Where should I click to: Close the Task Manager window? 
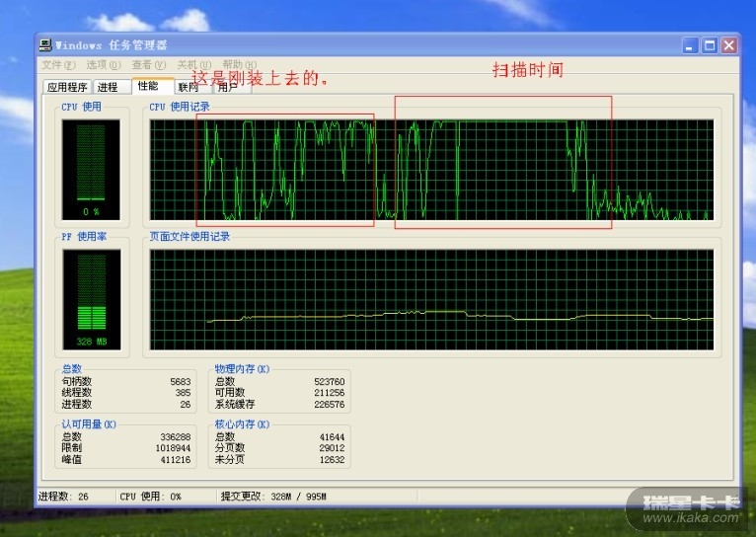[x=729, y=45]
